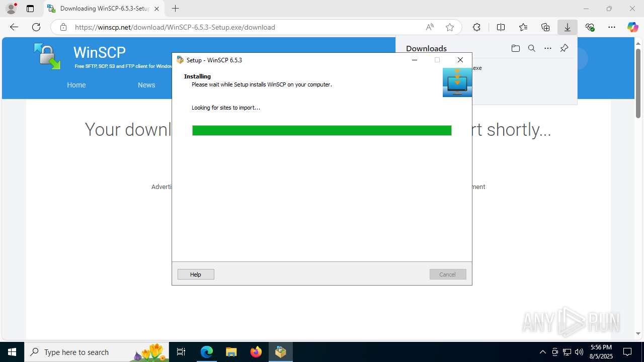Open Read aloud in address bar

pos(430,27)
